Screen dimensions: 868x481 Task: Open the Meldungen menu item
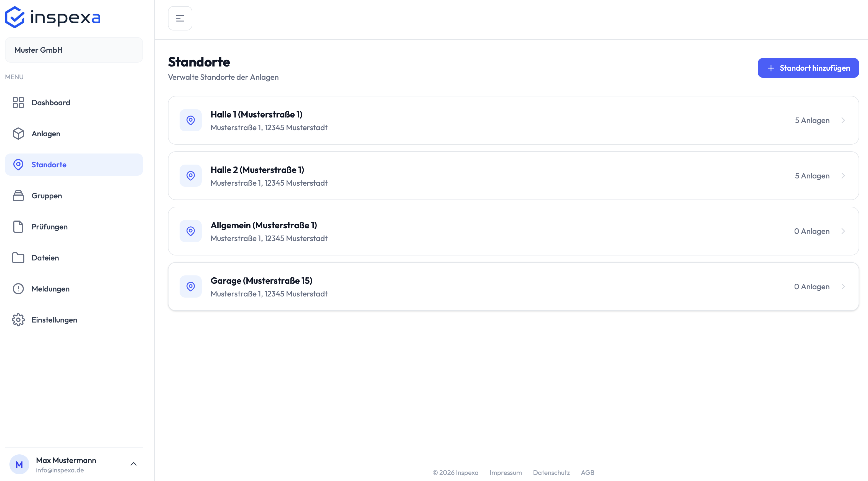point(74,289)
